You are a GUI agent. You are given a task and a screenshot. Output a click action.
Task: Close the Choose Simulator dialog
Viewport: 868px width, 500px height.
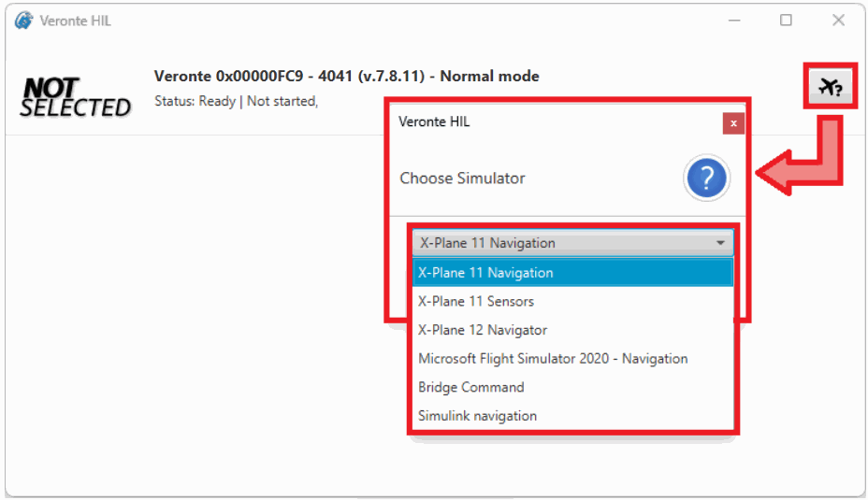pos(733,122)
